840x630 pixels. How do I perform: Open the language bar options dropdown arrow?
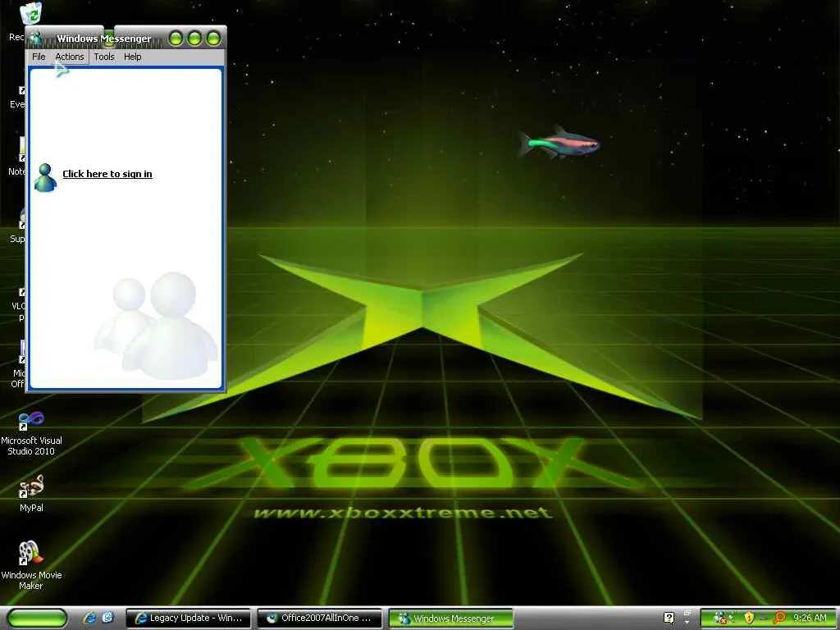tap(687, 623)
